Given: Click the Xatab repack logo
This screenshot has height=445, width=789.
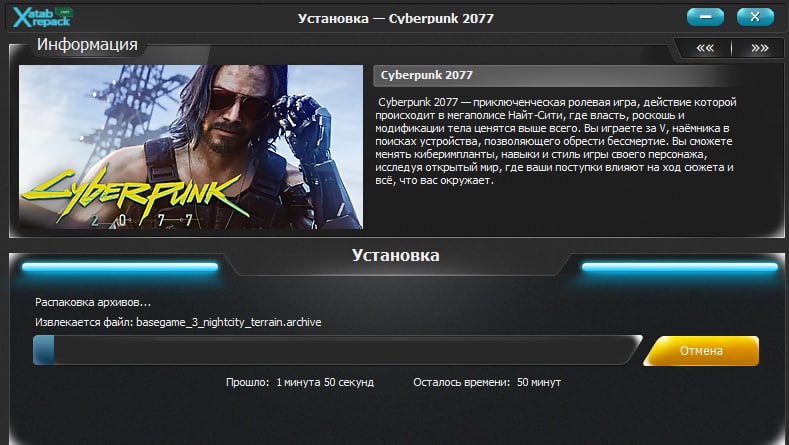Looking at the screenshot, I should [x=43, y=17].
